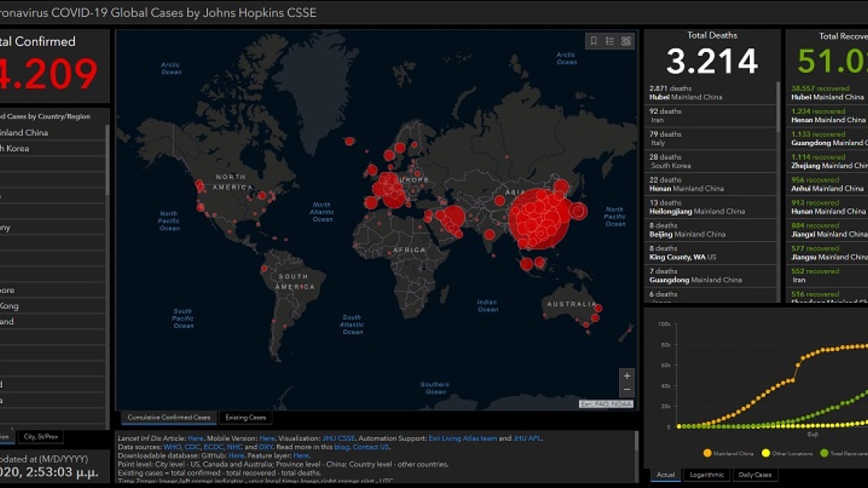
Task: Toggle Total Recovered green legend dot
Action: tap(824, 453)
